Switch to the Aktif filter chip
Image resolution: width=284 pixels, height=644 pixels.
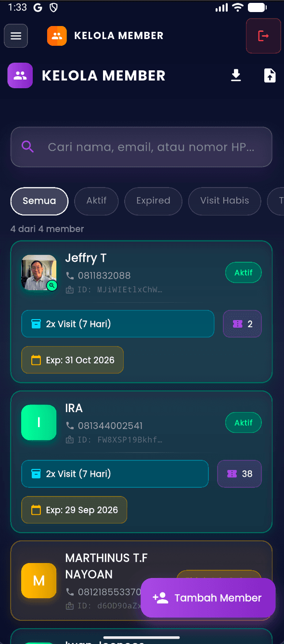coord(96,201)
